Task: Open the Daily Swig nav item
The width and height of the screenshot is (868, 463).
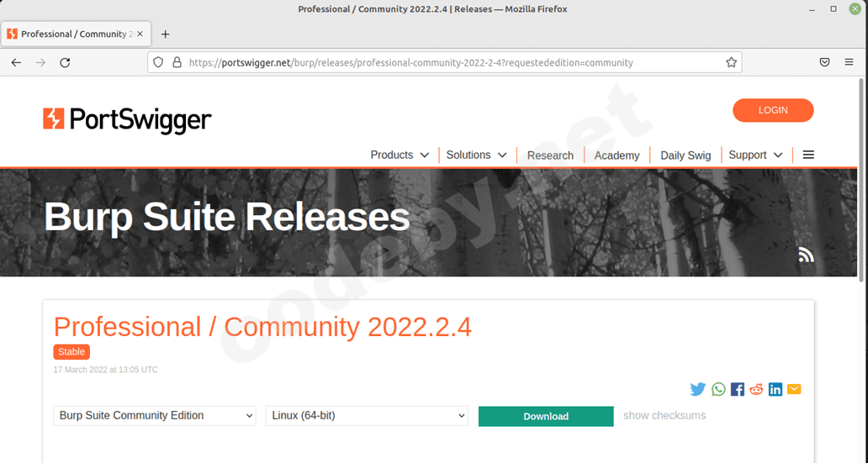Action: pos(685,155)
